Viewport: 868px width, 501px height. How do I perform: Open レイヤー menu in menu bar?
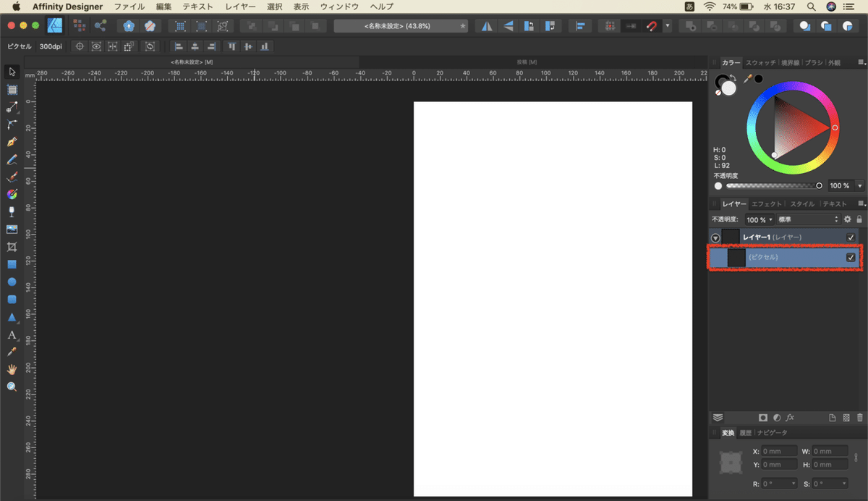pos(240,7)
